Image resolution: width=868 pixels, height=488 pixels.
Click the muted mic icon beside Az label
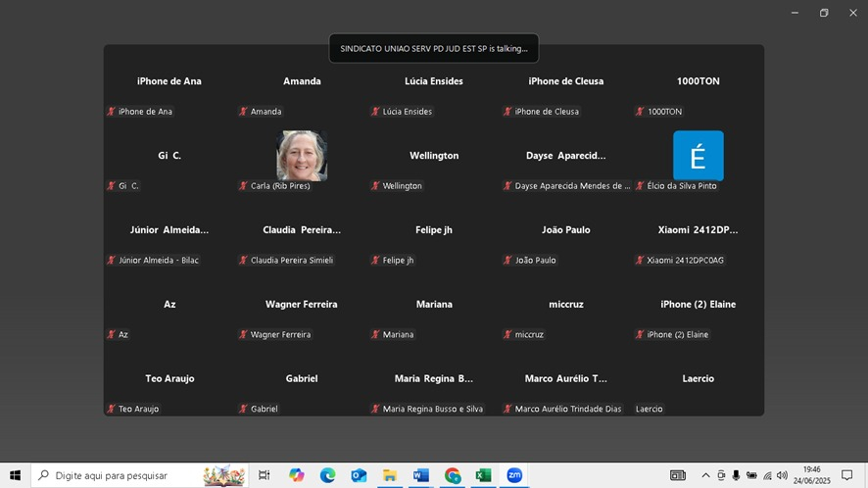112,334
